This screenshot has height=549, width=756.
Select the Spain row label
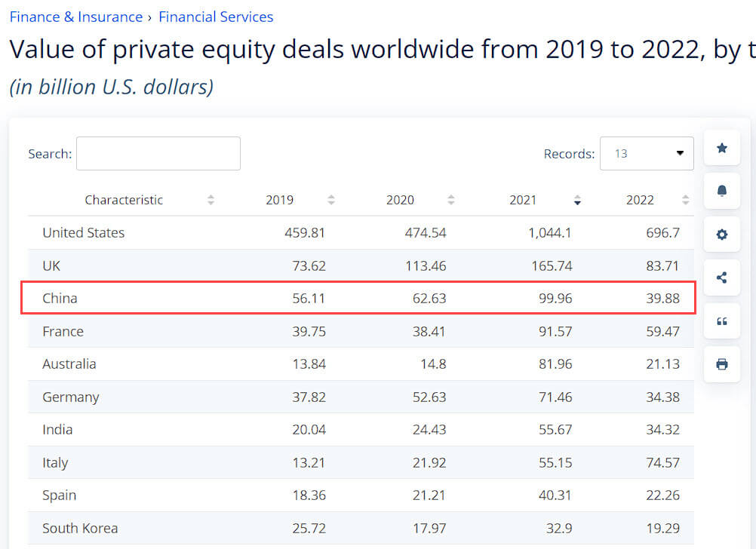click(x=60, y=495)
